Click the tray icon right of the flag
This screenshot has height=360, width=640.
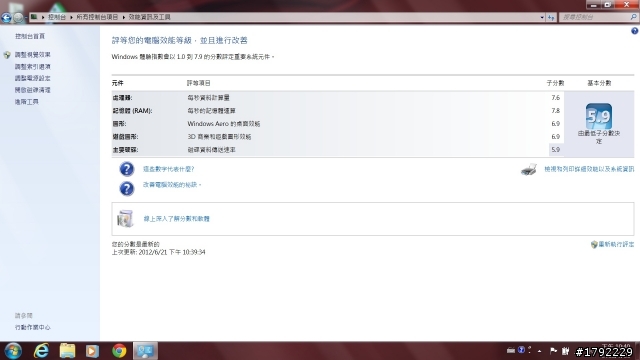565,351
